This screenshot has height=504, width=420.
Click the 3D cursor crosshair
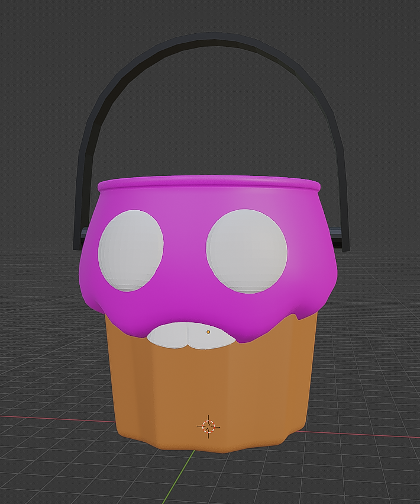tap(208, 426)
